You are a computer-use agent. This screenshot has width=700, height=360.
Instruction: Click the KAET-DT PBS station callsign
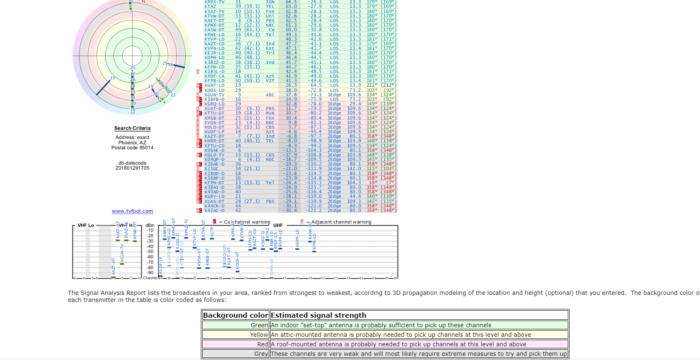click(x=214, y=21)
